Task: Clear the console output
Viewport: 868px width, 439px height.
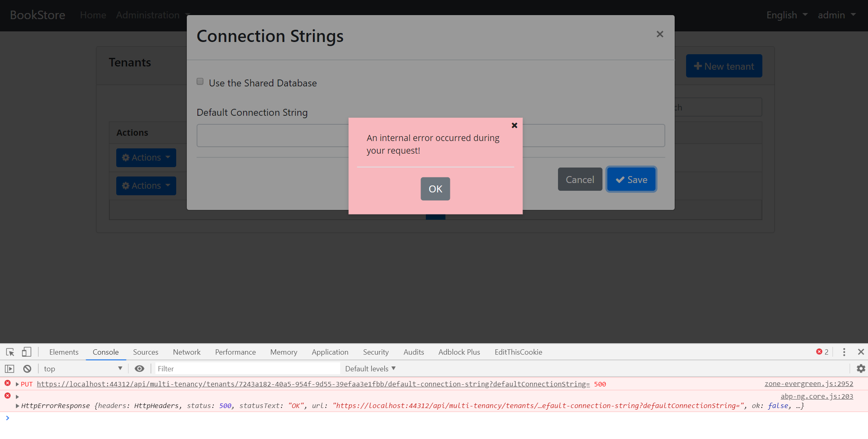Action: (x=27, y=368)
